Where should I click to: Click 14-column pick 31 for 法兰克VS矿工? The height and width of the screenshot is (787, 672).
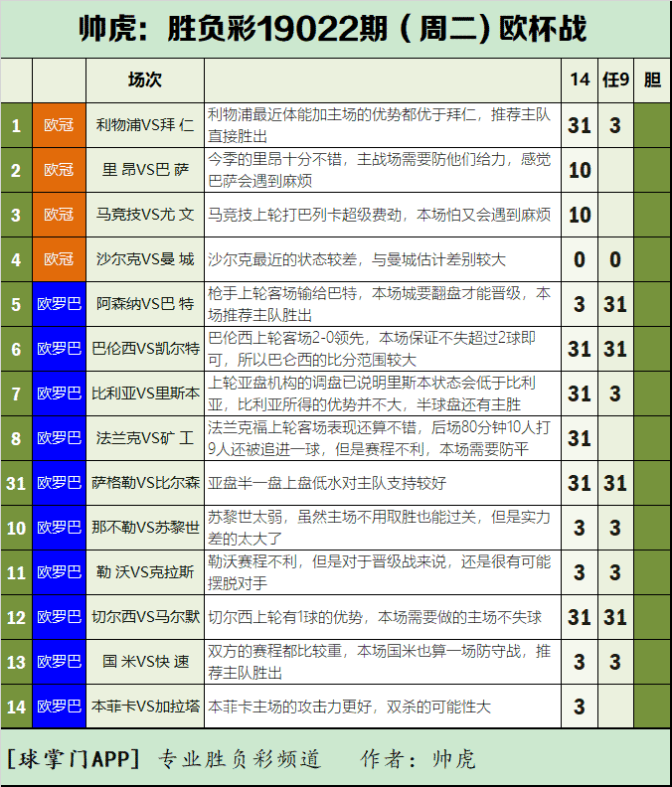[x=580, y=438]
